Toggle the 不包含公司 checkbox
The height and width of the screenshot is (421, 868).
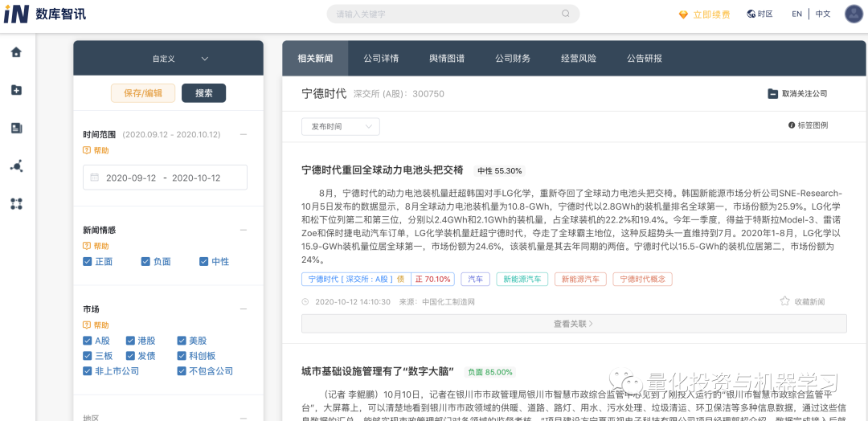click(x=182, y=371)
